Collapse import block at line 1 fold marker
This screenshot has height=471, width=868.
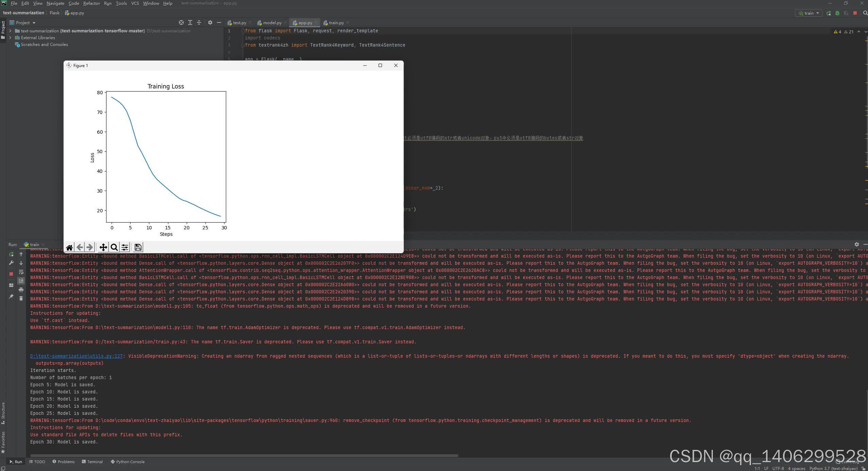pos(243,31)
